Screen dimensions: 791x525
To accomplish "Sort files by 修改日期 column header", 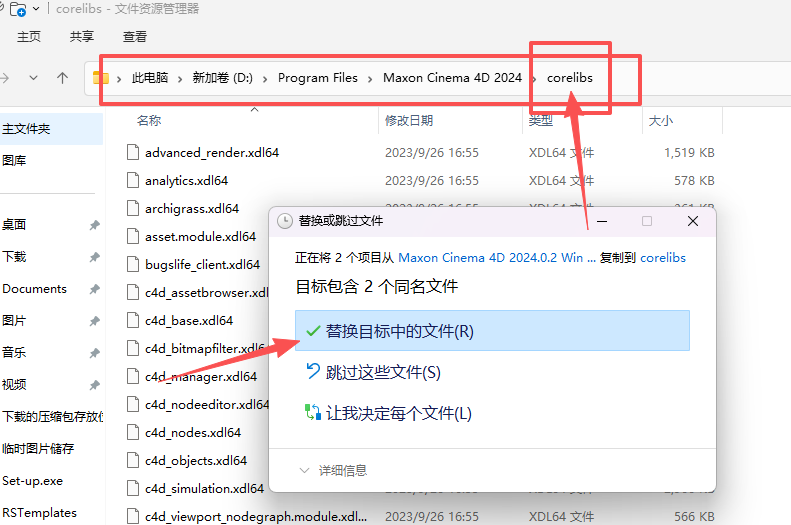I will 409,121.
